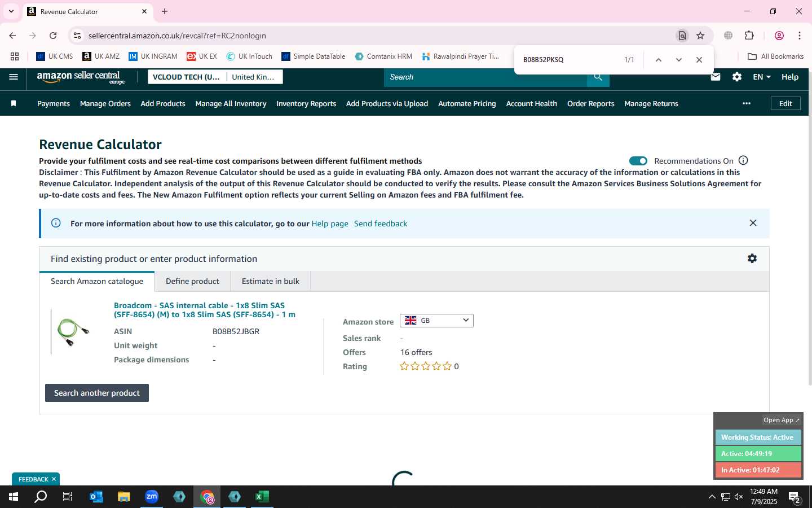Open the Chrome three-dot menu
The height and width of the screenshot is (508, 812).
click(800, 36)
